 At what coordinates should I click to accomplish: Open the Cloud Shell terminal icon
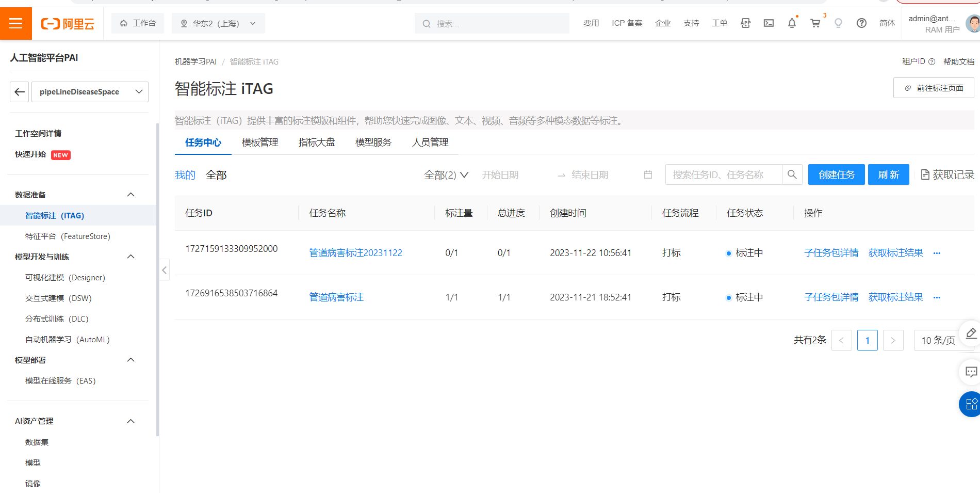[769, 23]
